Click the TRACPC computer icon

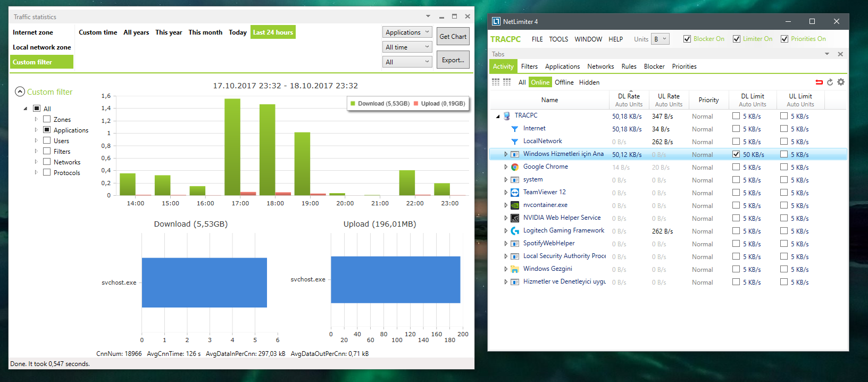coord(507,115)
